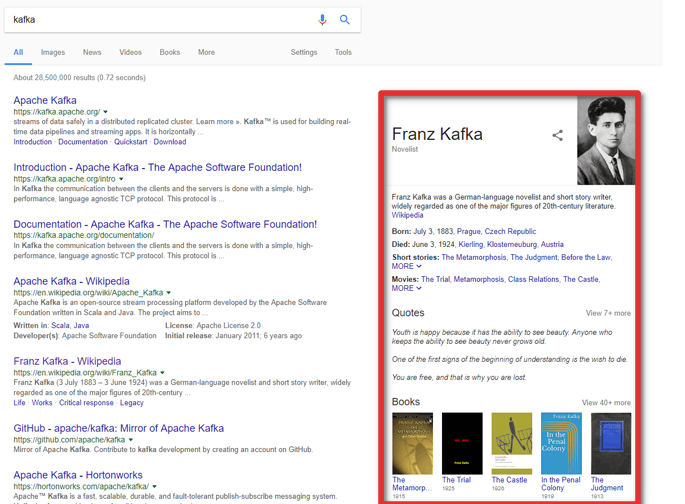Open The Castle book cover
This screenshot has width=685, height=504.
pyautogui.click(x=512, y=443)
